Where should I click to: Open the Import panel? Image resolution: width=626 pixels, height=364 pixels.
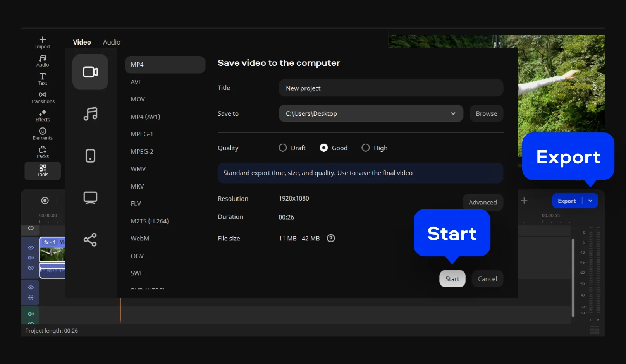point(43,42)
